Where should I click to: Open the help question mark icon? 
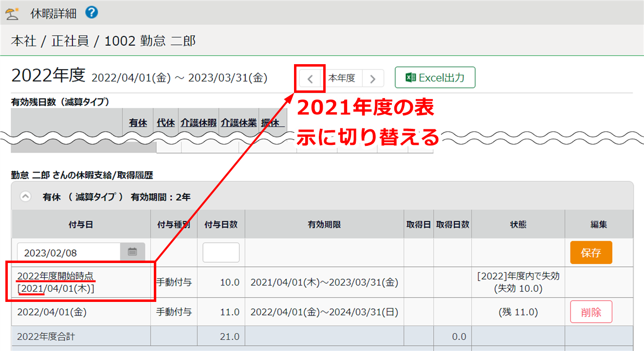click(92, 13)
